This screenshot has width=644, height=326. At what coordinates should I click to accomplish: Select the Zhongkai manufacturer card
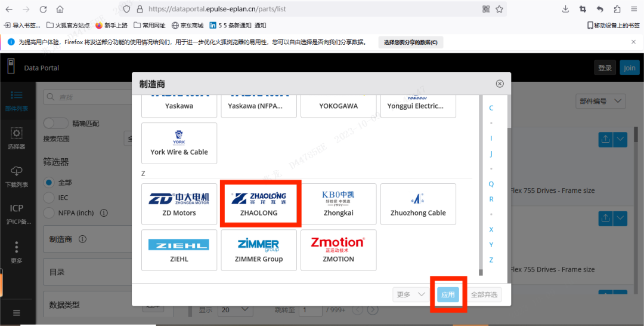coord(339,204)
